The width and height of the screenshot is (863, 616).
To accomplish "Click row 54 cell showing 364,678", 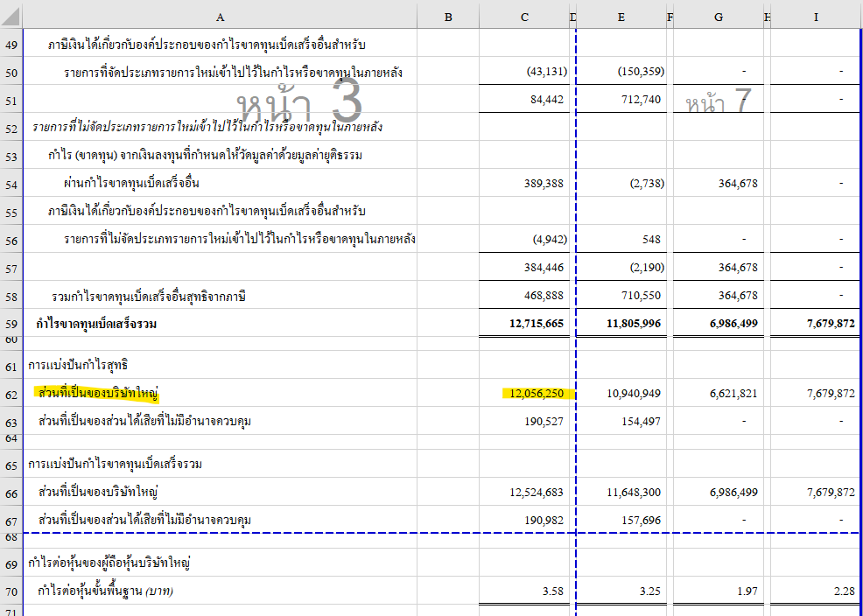I will (719, 184).
